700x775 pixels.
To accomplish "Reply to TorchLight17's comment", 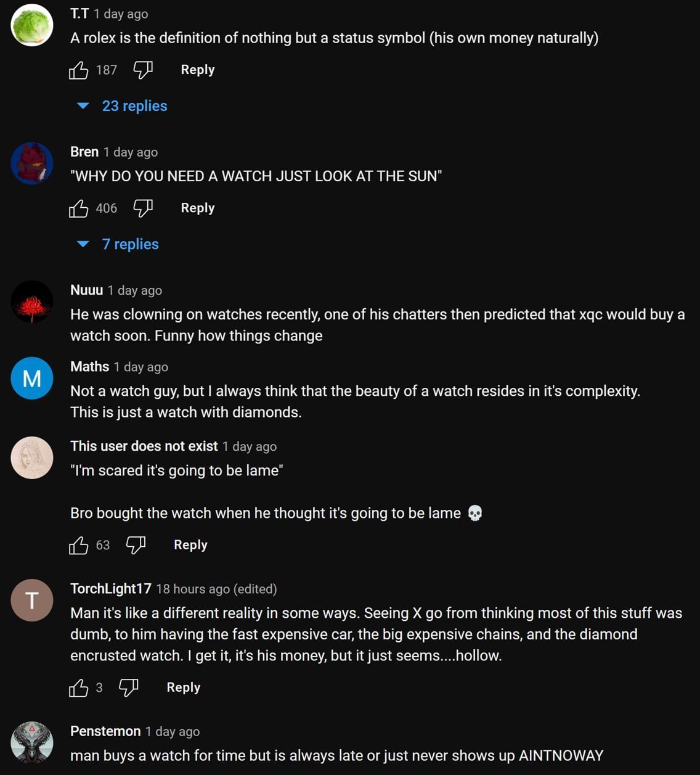I will click(x=184, y=687).
